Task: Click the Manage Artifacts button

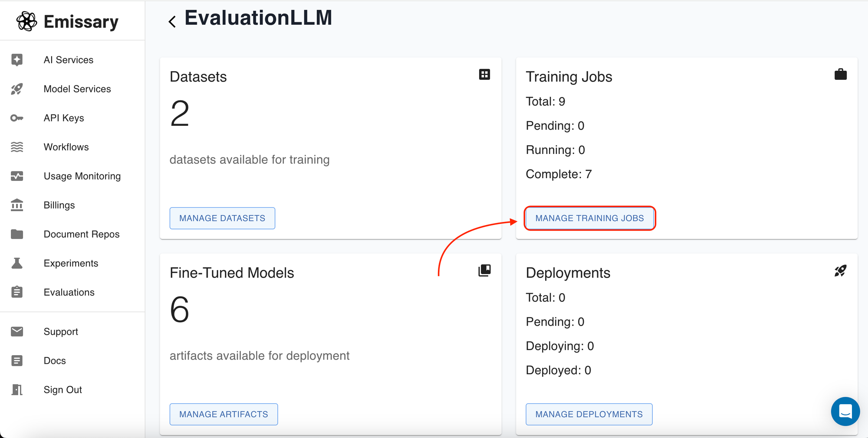Action: [224, 414]
